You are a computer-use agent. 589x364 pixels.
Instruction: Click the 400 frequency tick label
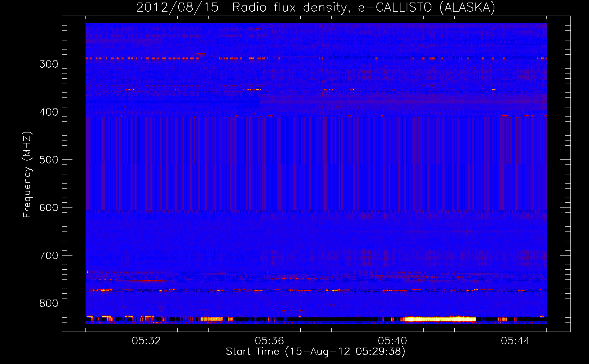pyautogui.click(x=49, y=112)
